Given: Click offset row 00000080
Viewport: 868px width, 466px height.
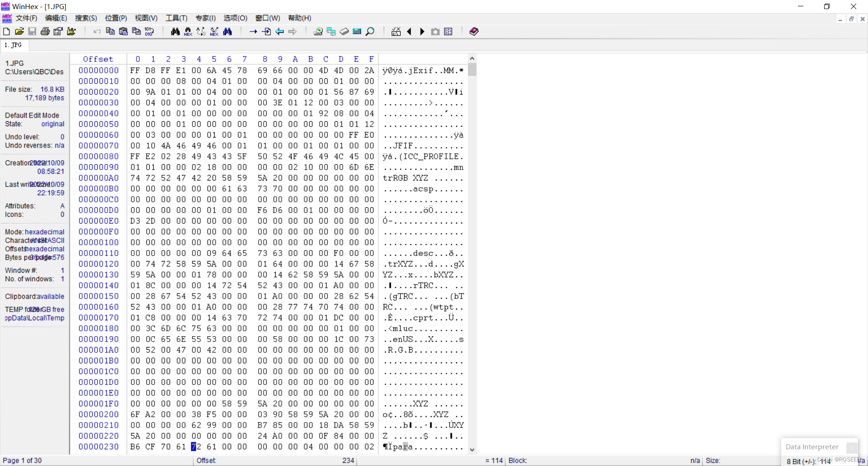Looking at the screenshot, I should point(99,157).
